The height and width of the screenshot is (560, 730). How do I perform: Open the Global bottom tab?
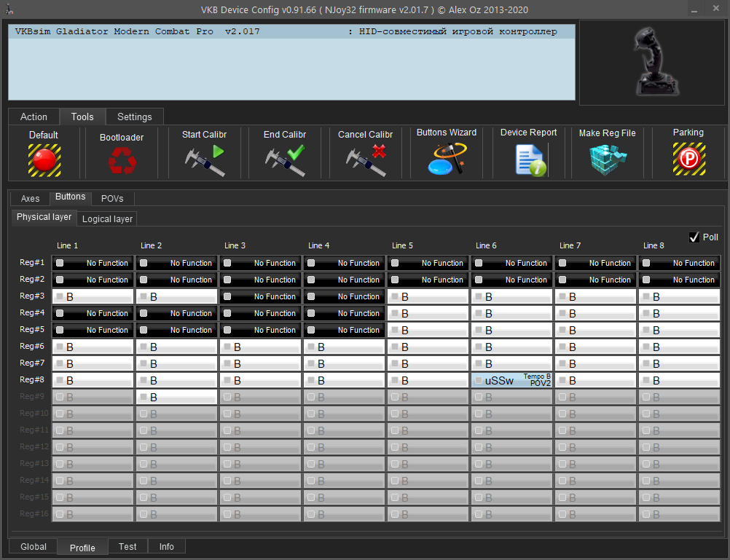34,546
